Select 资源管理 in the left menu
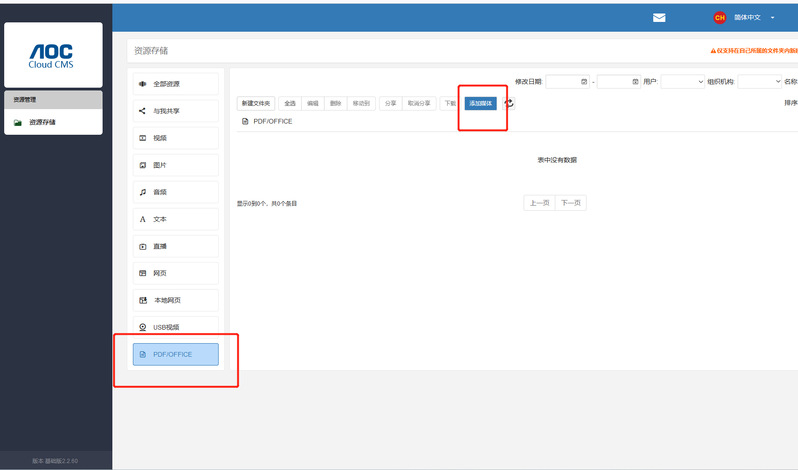Image resolution: width=798 pixels, height=470 pixels. (x=53, y=100)
